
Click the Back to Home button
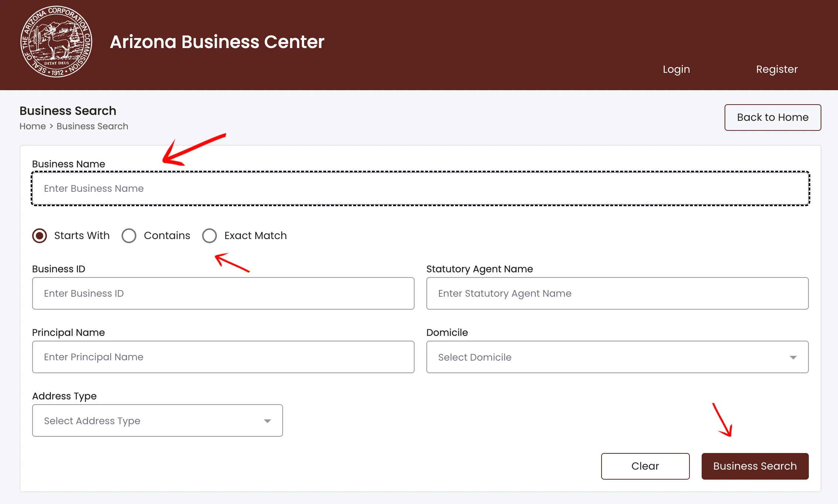(x=773, y=118)
